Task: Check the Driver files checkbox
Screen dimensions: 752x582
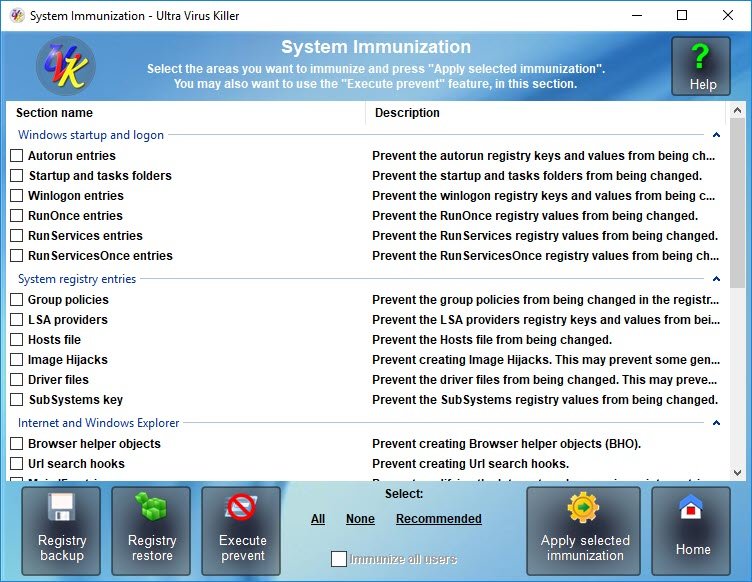Action: coord(17,380)
